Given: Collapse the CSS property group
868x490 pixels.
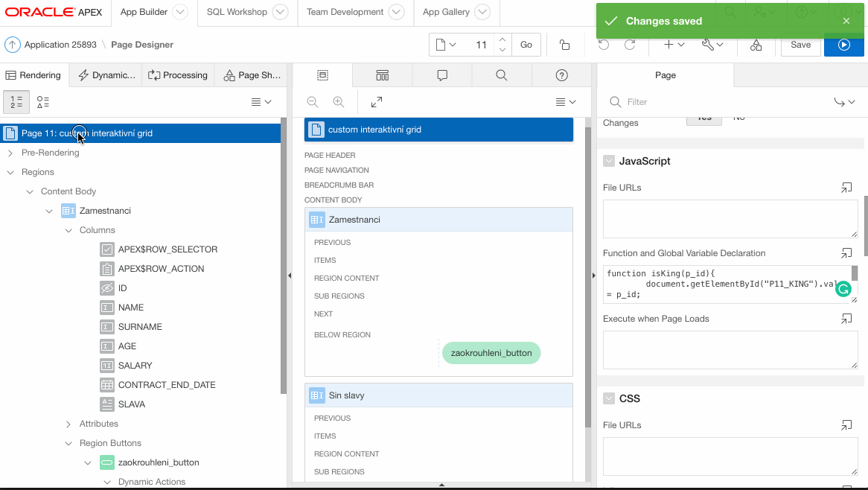Looking at the screenshot, I should click(x=609, y=398).
